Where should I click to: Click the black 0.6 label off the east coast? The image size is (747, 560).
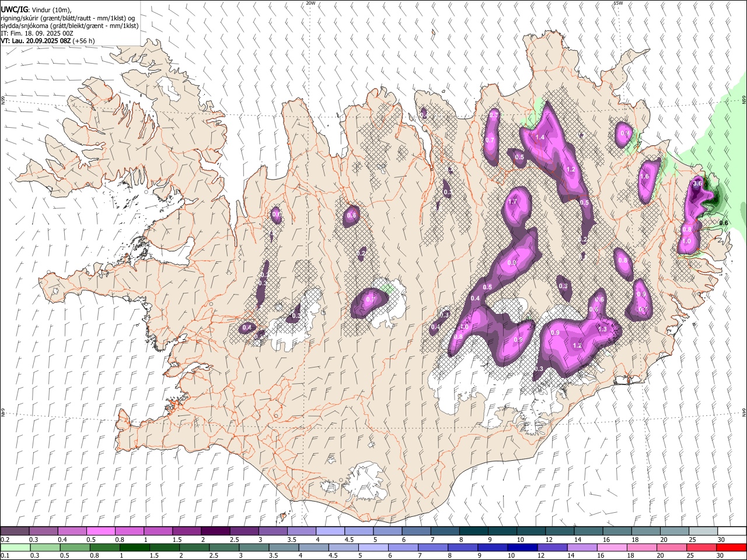(724, 223)
